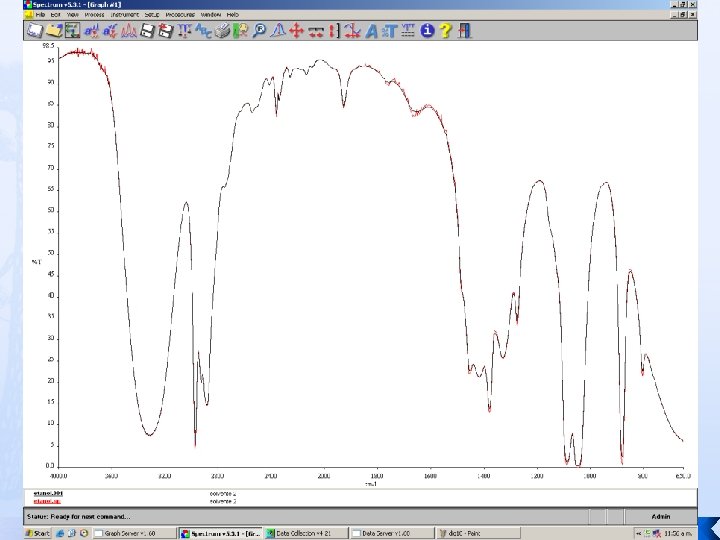
Task: Open the Process menu
Action: point(94,15)
